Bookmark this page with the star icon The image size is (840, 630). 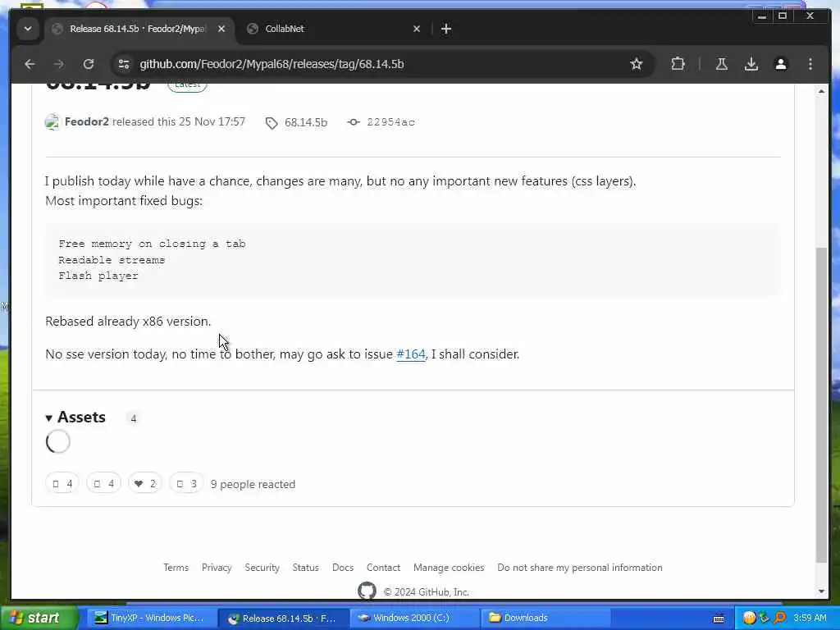(636, 64)
